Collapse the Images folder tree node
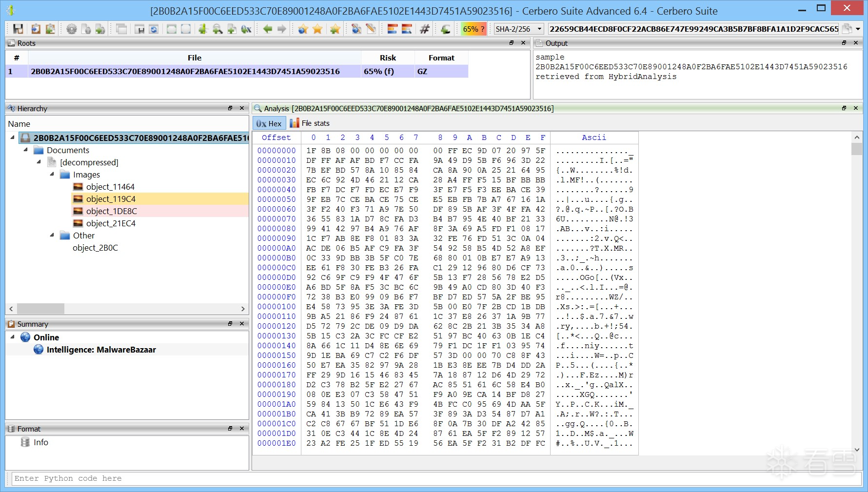 pos(52,175)
